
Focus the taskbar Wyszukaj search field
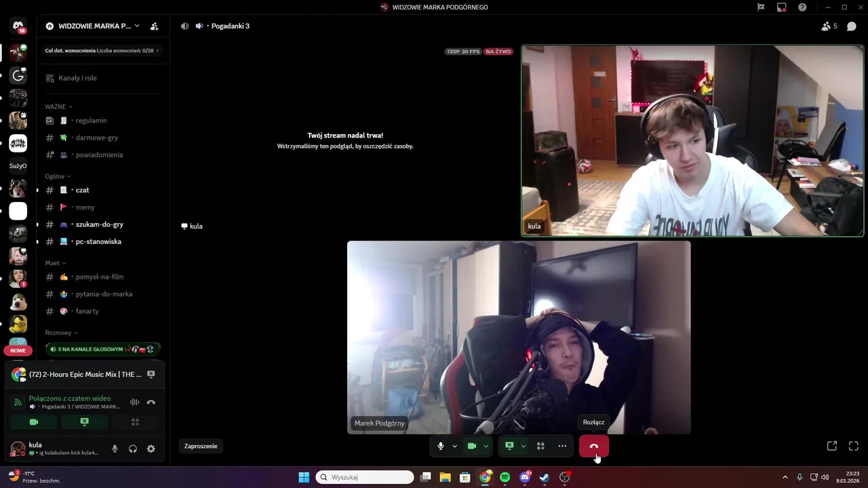pyautogui.click(x=365, y=477)
